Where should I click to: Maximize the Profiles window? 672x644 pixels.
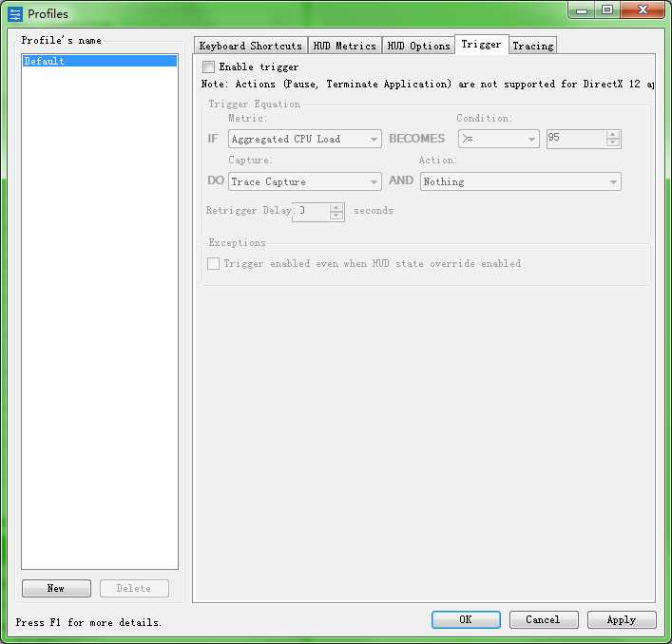606,9
